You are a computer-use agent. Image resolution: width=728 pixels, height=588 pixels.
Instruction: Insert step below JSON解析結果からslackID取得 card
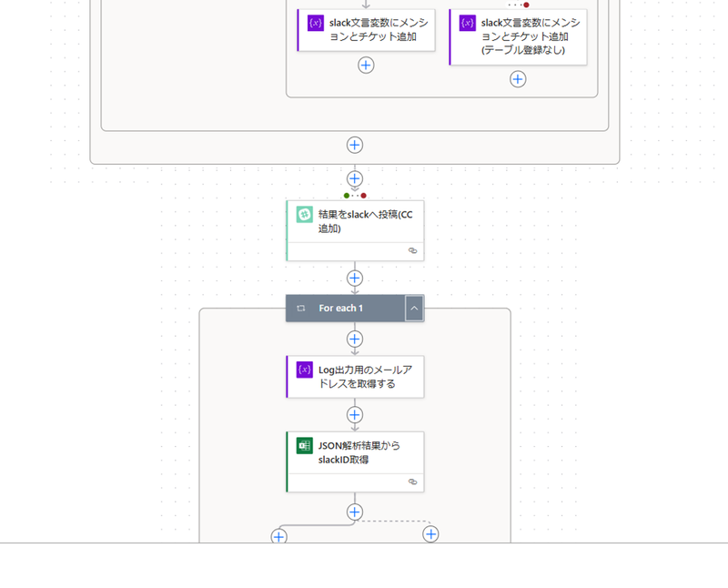click(355, 512)
